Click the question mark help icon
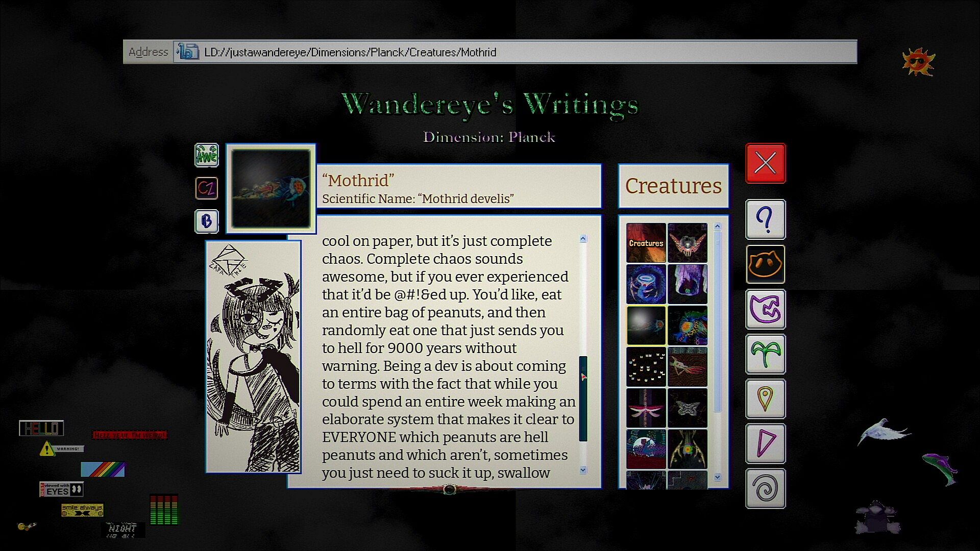980x551 pixels. click(x=765, y=219)
